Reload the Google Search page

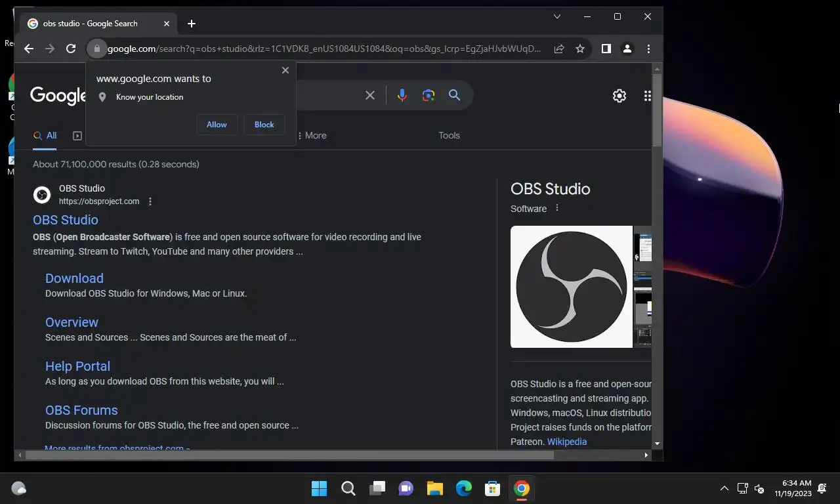pos(71,49)
